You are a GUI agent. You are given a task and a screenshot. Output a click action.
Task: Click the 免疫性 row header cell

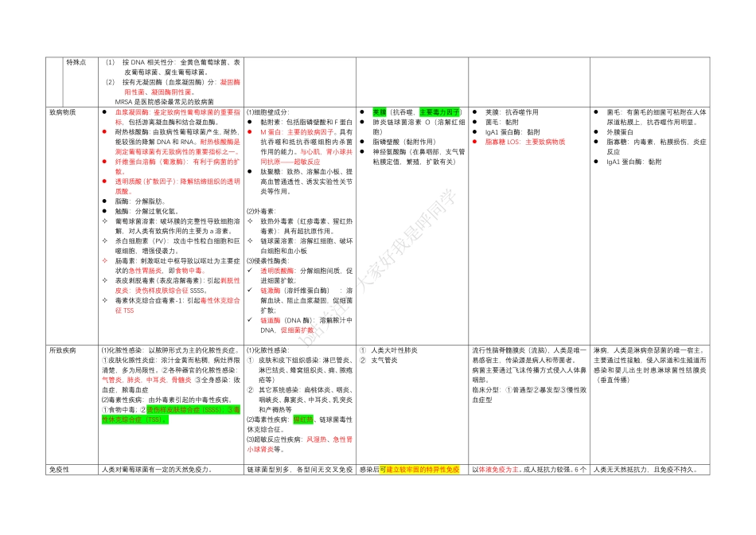pos(59,470)
